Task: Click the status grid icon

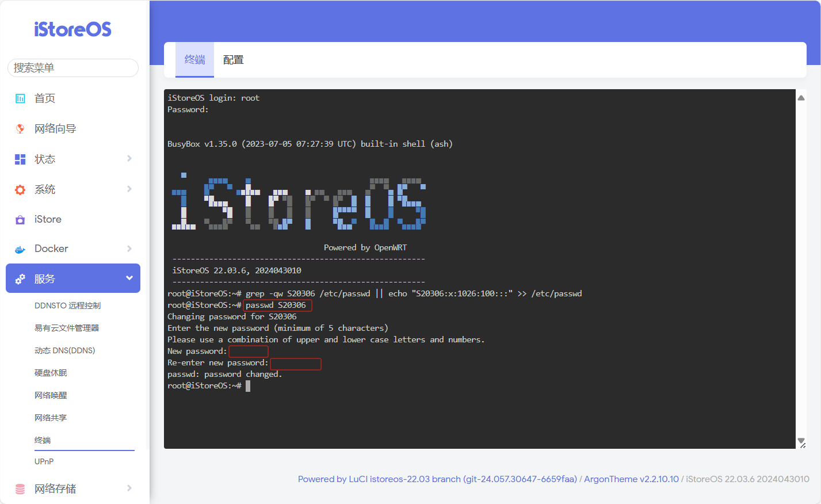Action: pos(20,159)
